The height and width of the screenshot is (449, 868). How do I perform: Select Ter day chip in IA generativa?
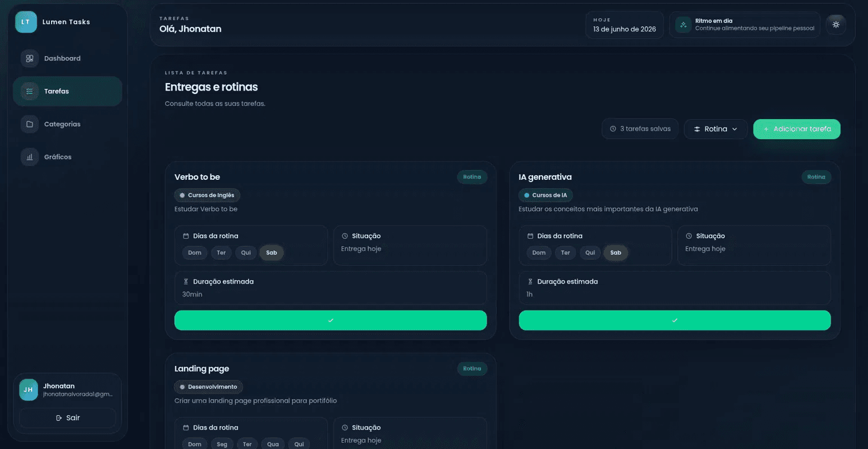click(565, 253)
